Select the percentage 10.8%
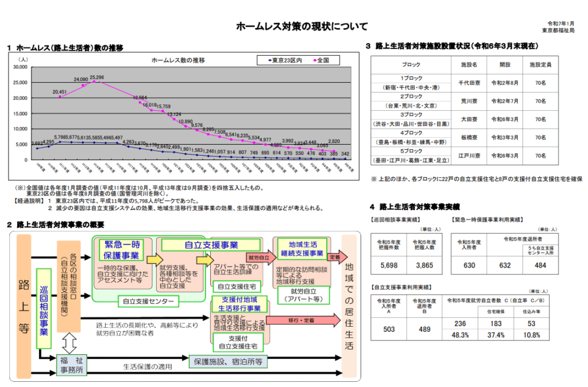 point(531,335)
